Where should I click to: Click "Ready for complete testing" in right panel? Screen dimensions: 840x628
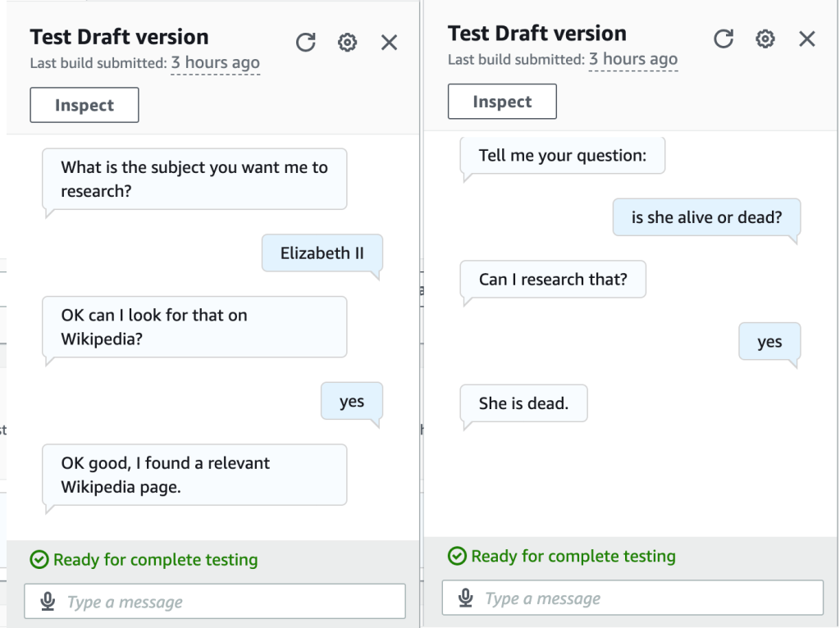pyautogui.click(x=573, y=557)
